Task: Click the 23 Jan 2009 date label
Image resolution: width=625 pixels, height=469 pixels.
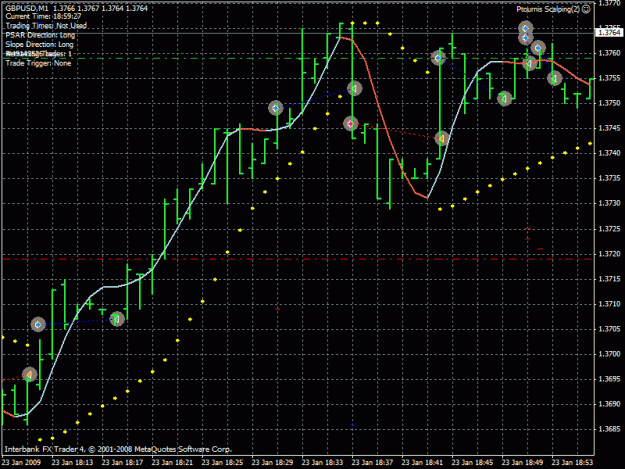Action: pos(22,462)
